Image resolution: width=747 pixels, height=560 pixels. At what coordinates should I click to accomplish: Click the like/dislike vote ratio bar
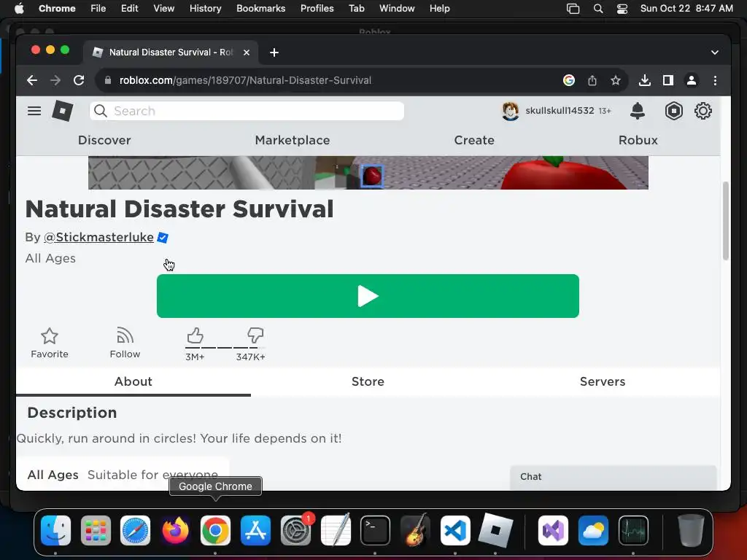(x=225, y=348)
